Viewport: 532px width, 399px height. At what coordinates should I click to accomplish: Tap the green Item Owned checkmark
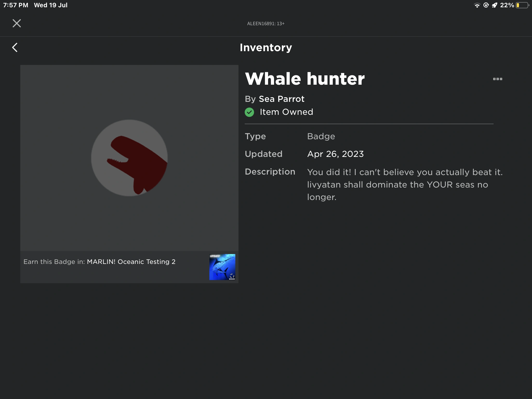point(249,112)
